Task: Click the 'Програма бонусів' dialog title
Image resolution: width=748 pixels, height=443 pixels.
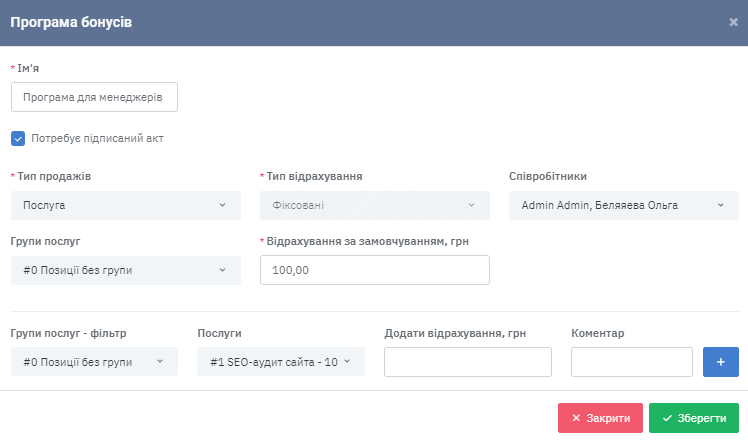Action: coord(77,22)
